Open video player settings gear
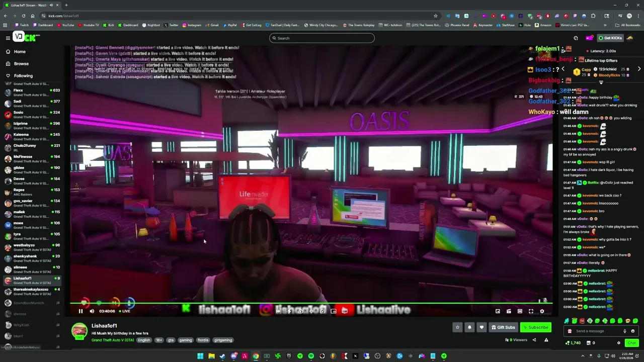 542,311
